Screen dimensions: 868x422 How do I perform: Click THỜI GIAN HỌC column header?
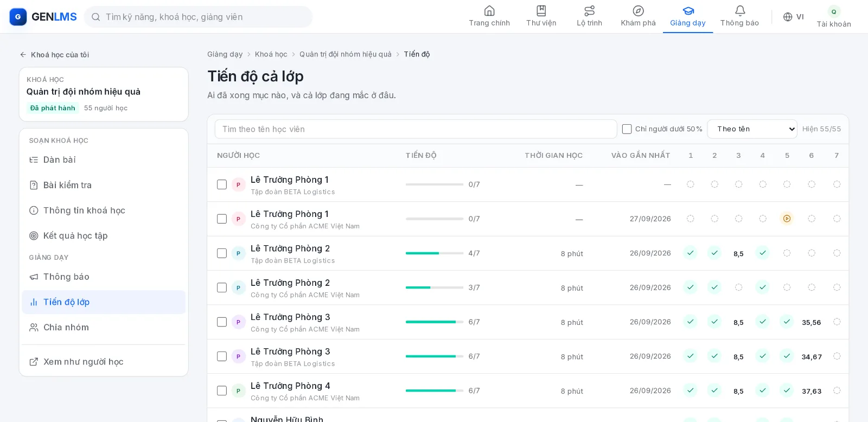553,156
